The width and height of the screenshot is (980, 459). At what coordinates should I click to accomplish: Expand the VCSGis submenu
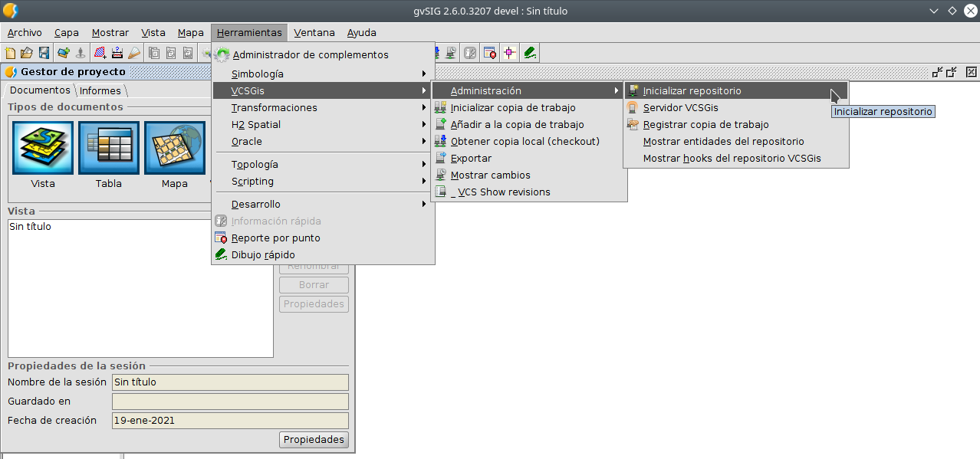coord(323,90)
